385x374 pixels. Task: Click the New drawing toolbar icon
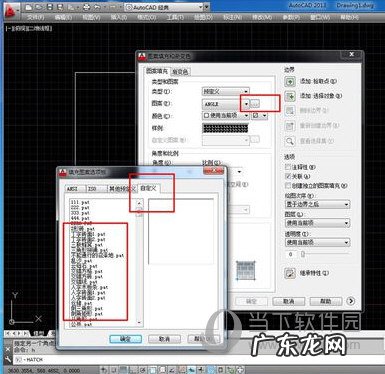pos(29,7)
